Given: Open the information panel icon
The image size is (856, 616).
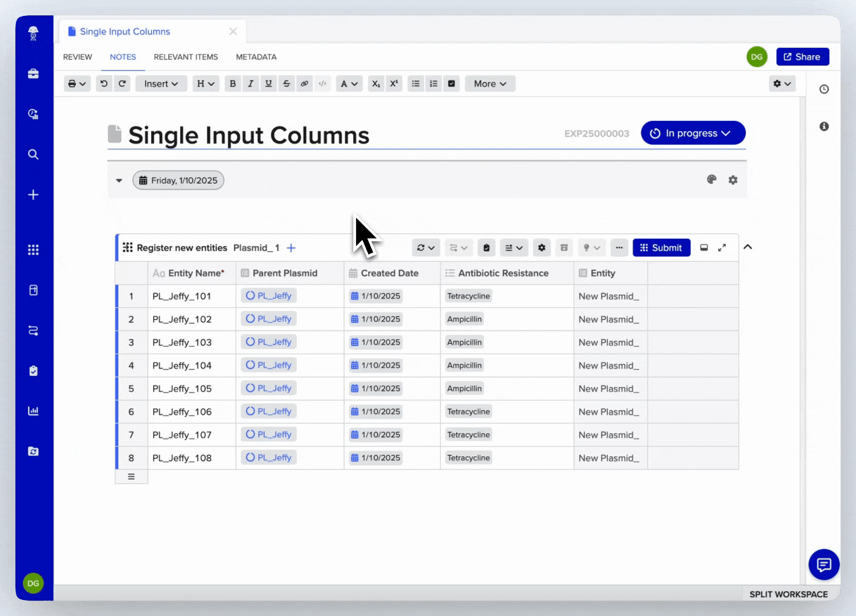Looking at the screenshot, I should 824,126.
